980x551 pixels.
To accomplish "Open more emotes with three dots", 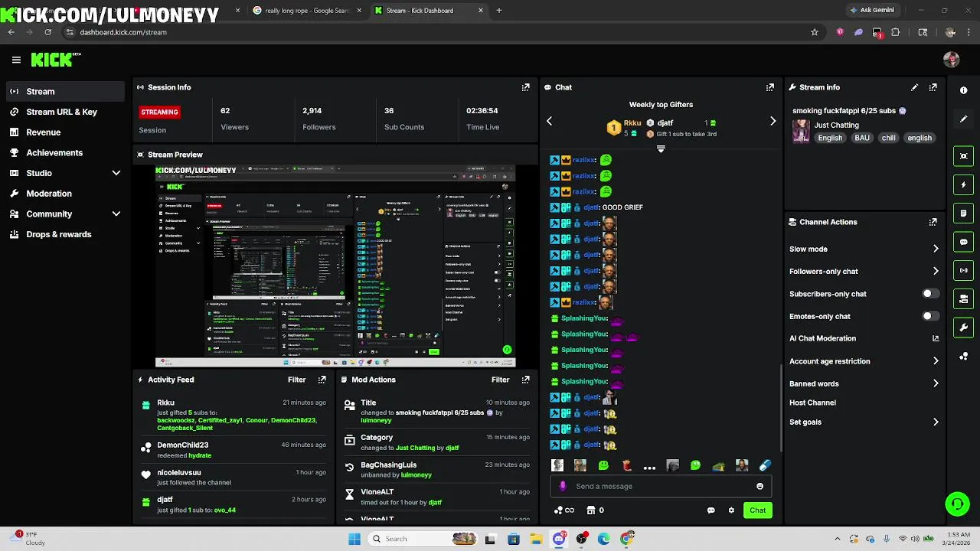I will tap(649, 467).
